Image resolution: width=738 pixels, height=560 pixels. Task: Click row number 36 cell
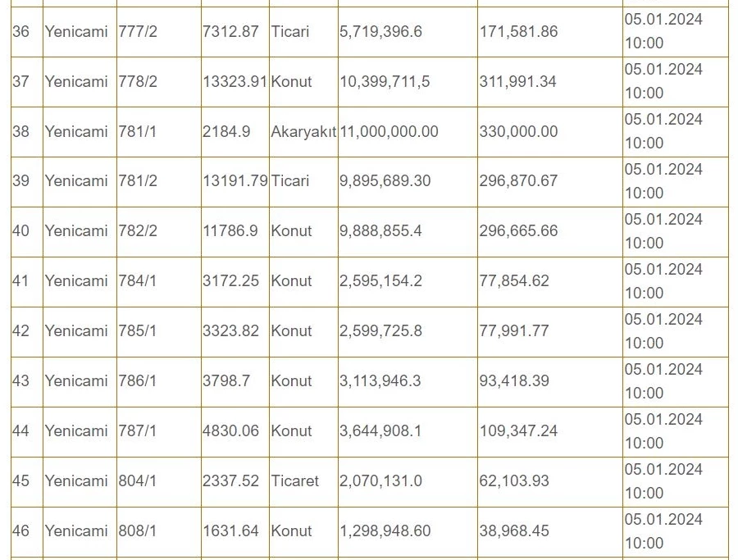[27, 32]
